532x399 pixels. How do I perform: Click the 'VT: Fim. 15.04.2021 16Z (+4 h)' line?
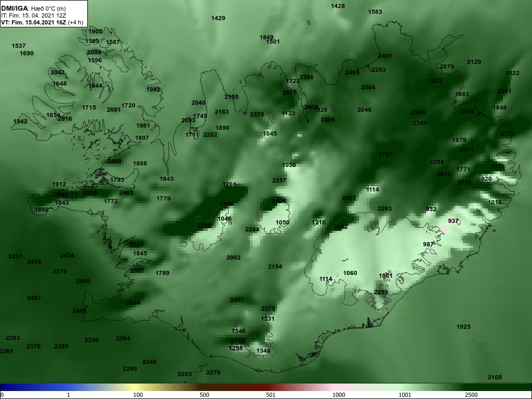pos(42,23)
